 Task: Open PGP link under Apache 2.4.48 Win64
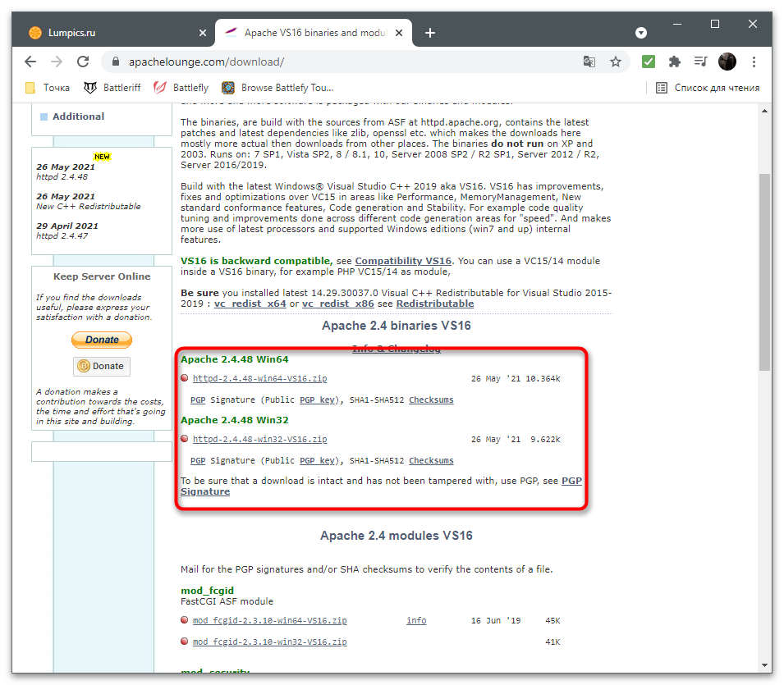pos(198,400)
